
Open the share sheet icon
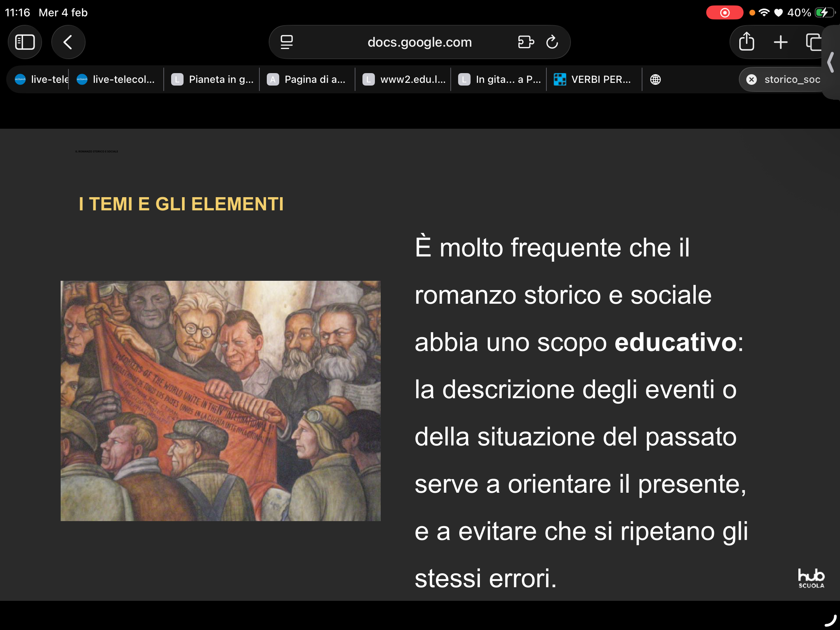(746, 42)
